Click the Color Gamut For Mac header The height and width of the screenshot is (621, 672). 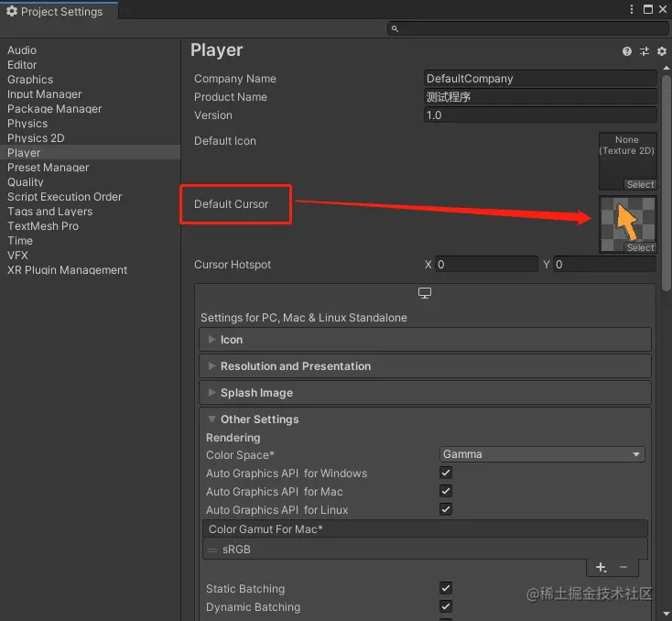click(425, 529)
